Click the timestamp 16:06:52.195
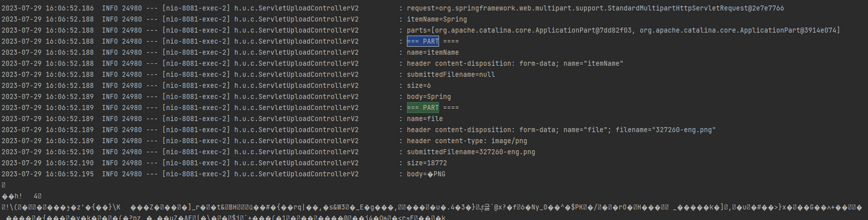 point(70,174)
